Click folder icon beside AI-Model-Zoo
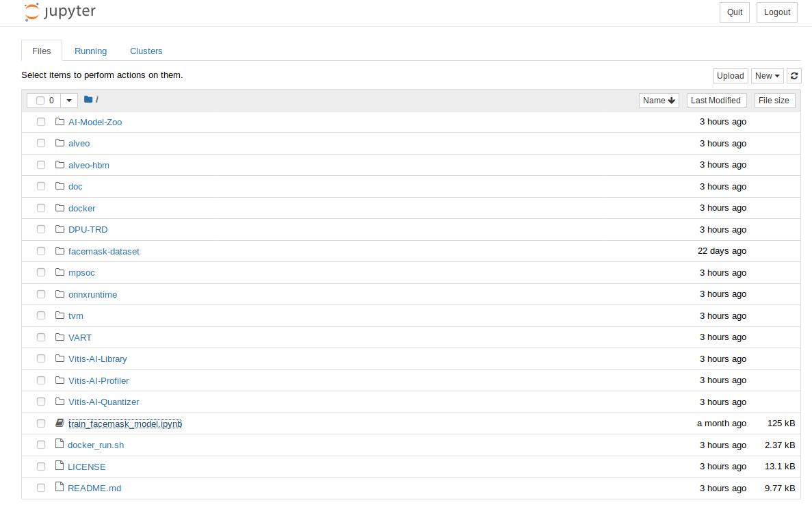 60,122
